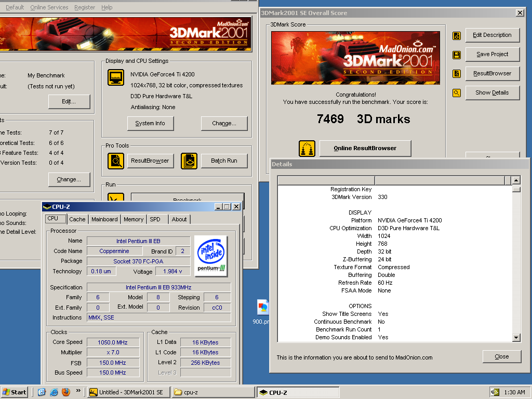
Task: Switch to the Memory tab in CPU-Z
Action: click(134, 219)
